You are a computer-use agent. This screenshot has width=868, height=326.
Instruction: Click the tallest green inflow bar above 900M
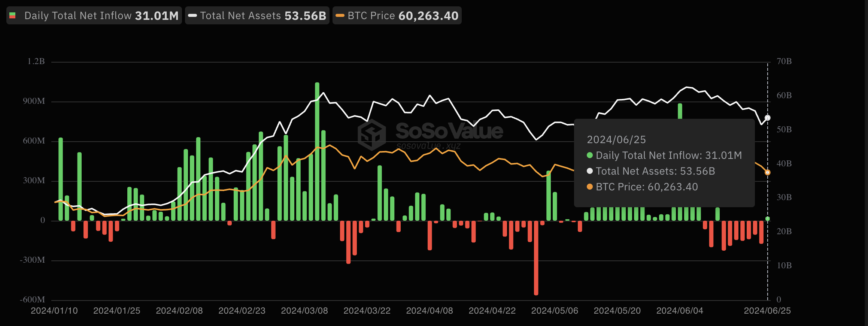(317, 150)
